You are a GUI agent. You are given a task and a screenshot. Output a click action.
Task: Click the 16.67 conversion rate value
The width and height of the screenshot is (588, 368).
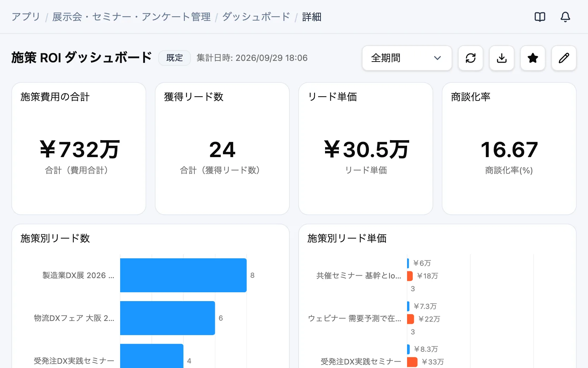pos(509,150)
